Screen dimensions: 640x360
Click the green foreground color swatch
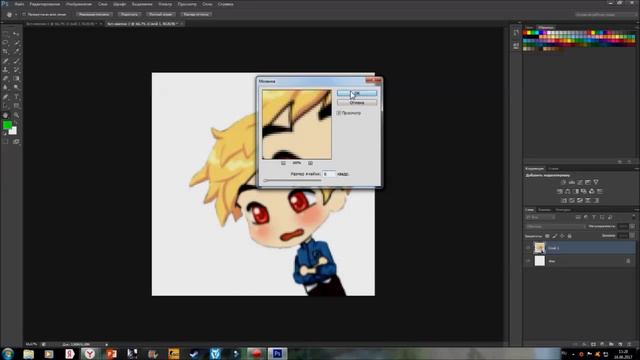click(7, 125)
